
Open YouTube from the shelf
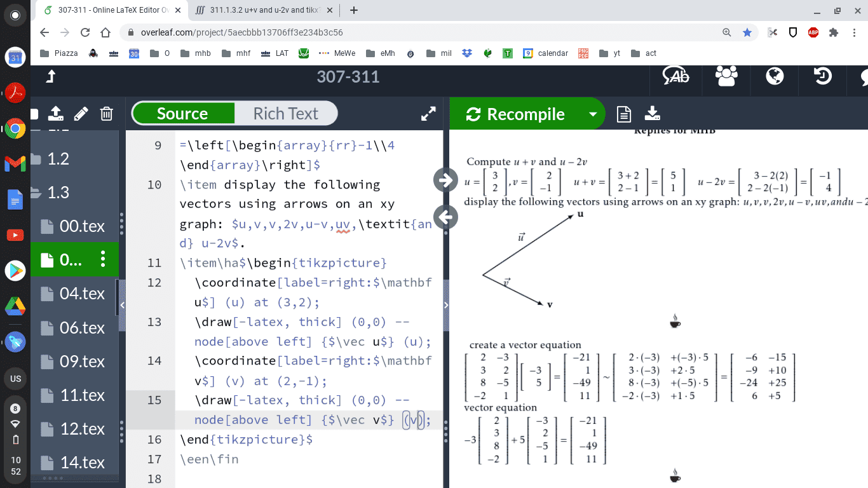(x=15, y=235)
